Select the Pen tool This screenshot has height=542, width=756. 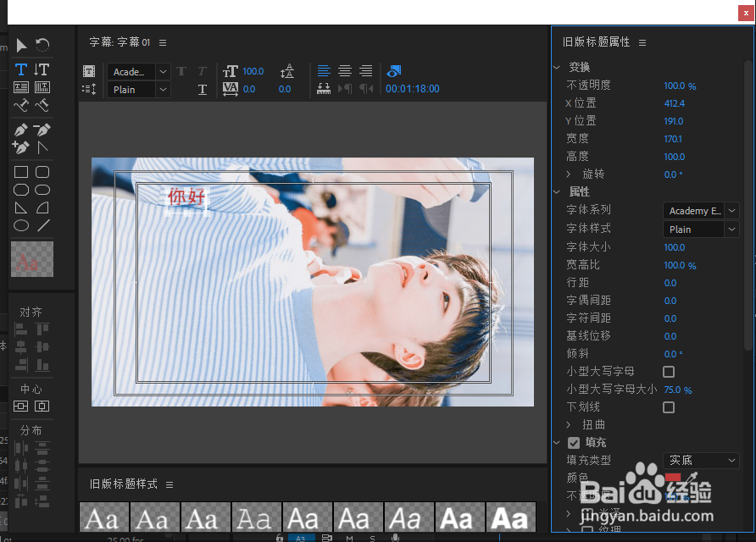[21, 130]
